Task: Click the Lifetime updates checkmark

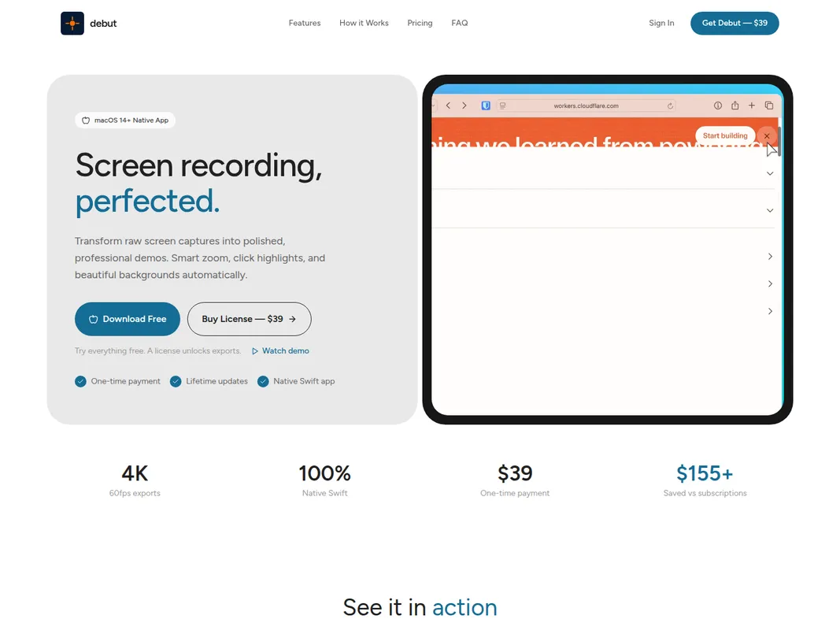Action: 176,381
